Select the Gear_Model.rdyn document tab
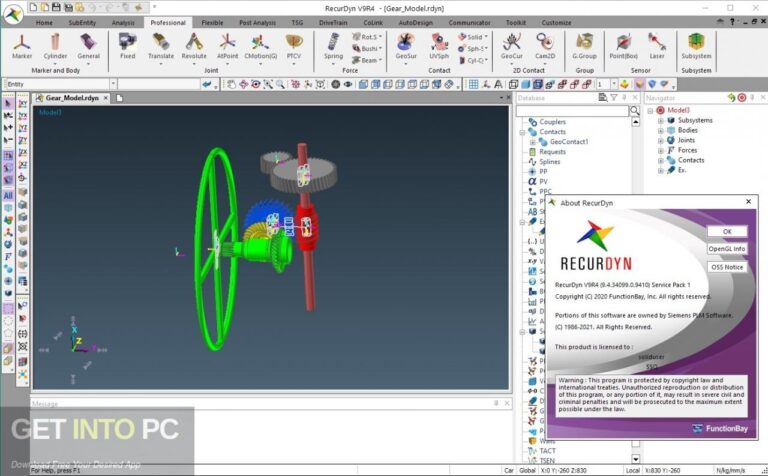 pos(72,98)
